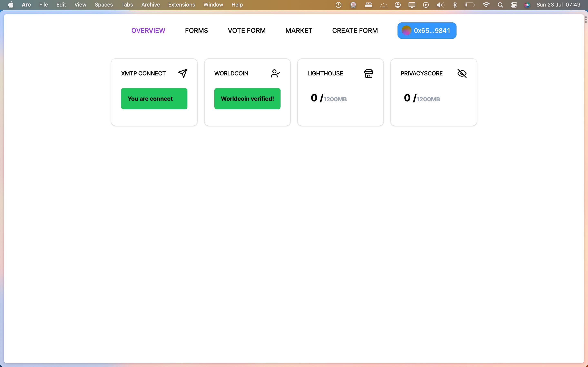Screen dimensions: 588x367
Task: Click the Lighthouse 0/1200MB storage display
Action: 329,97
